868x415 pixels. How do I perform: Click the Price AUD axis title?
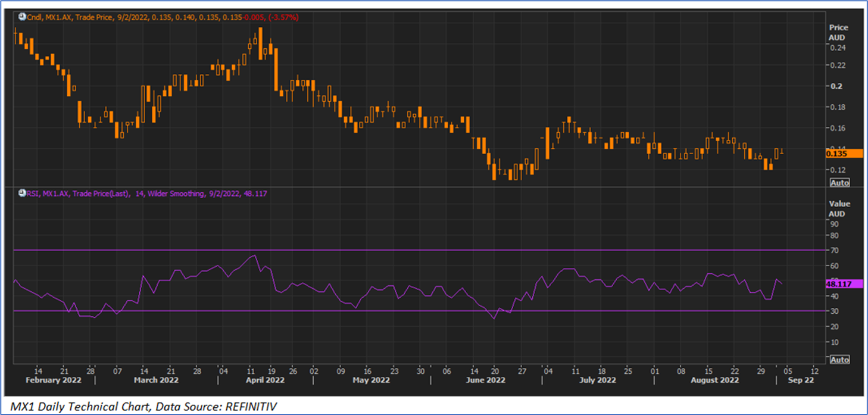click(838, 32)
